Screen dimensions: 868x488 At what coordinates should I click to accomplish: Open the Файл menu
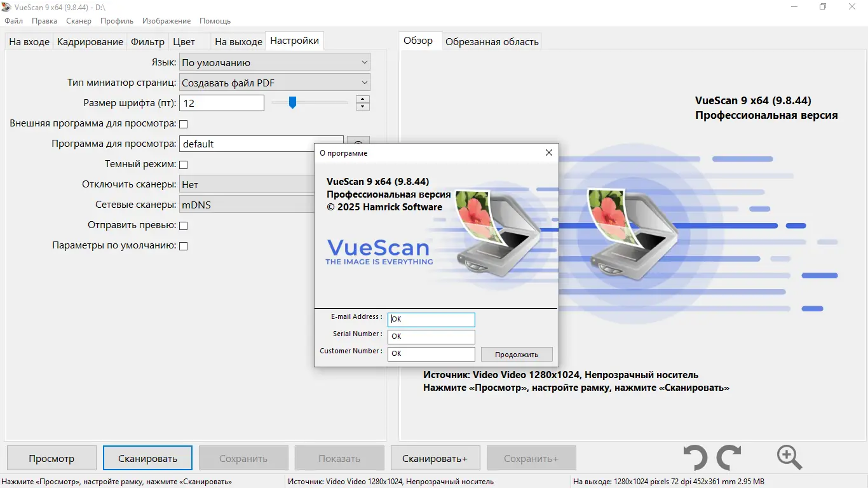tap(13, 21)
